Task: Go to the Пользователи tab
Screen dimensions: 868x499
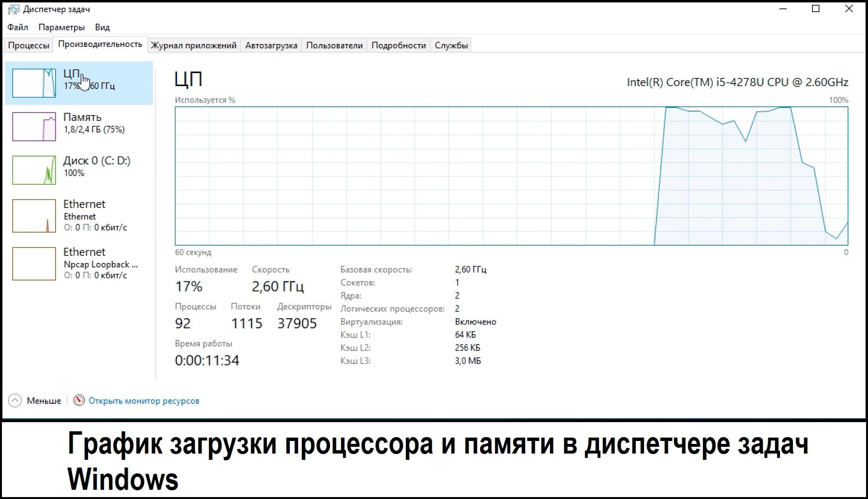Action: 334,45
